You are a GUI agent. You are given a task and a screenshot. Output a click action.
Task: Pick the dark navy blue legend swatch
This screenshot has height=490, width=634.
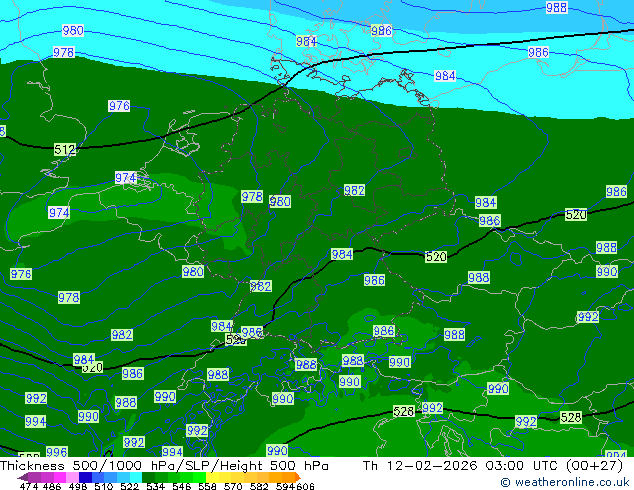[84, 477]
